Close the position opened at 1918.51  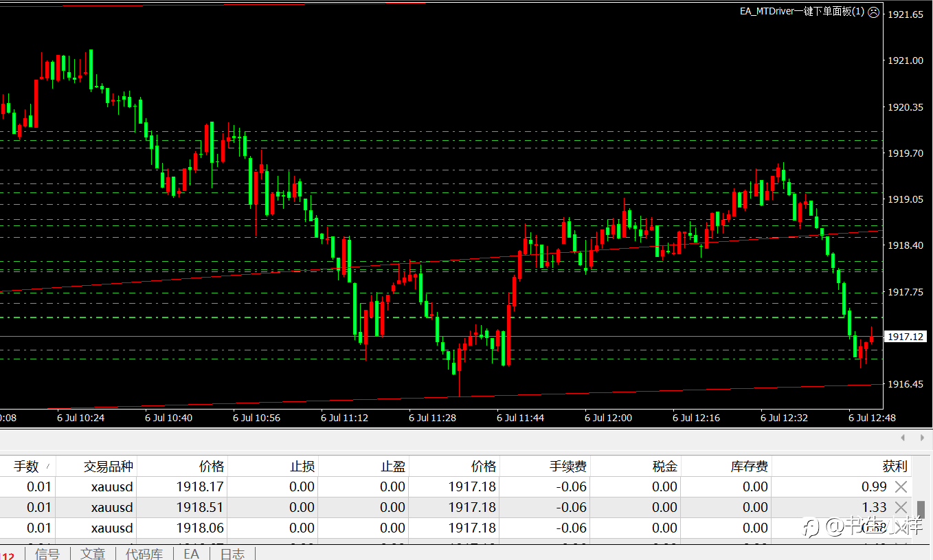pos(901,508)
